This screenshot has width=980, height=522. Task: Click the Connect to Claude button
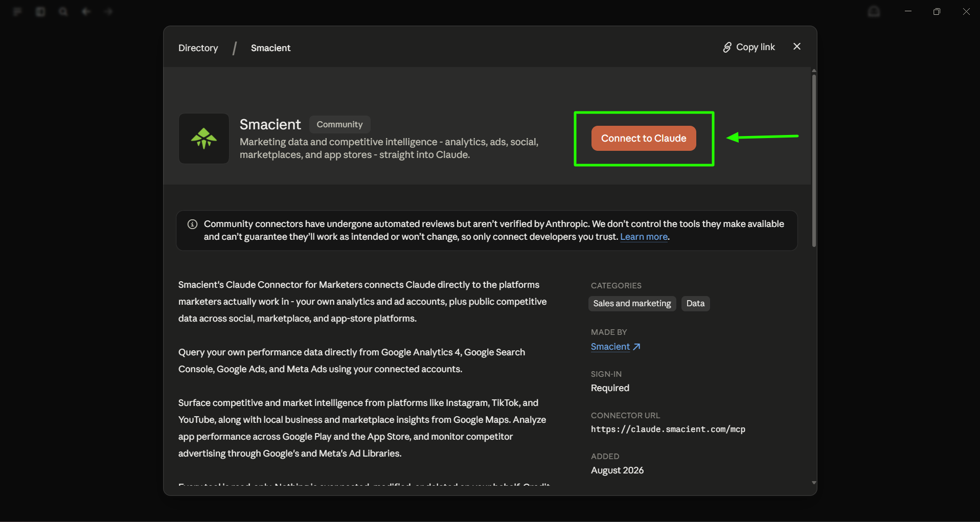pos(644,138)
